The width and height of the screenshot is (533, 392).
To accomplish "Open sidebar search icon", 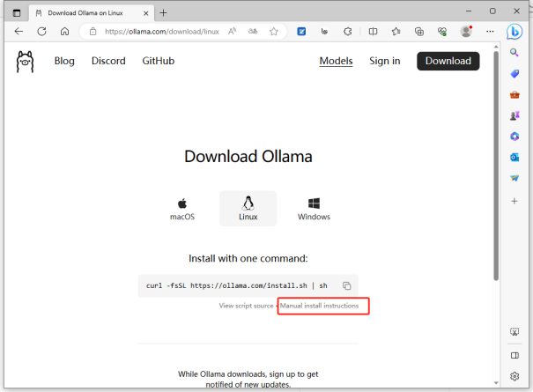I will point(514,53).
